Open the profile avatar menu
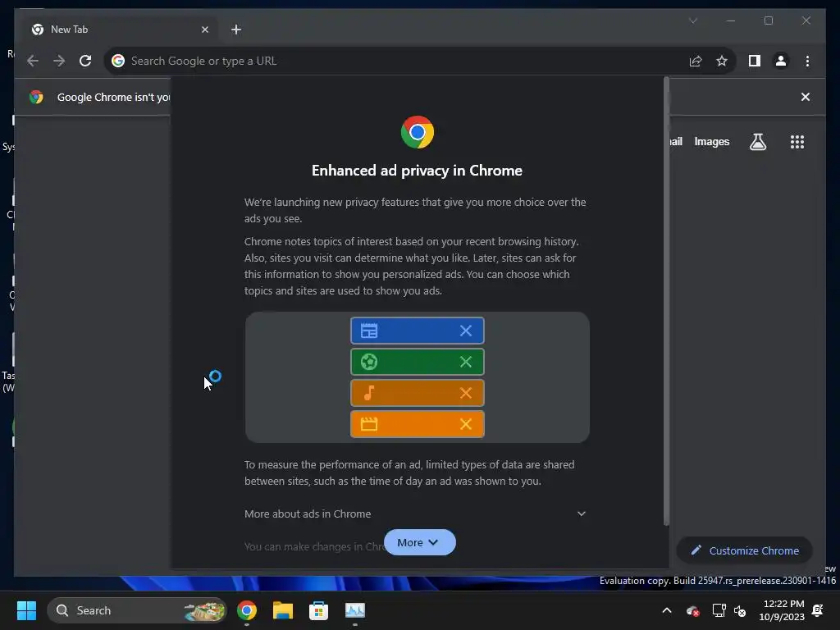Viewport: 840px width, 630px height. (x=781, y=61)
